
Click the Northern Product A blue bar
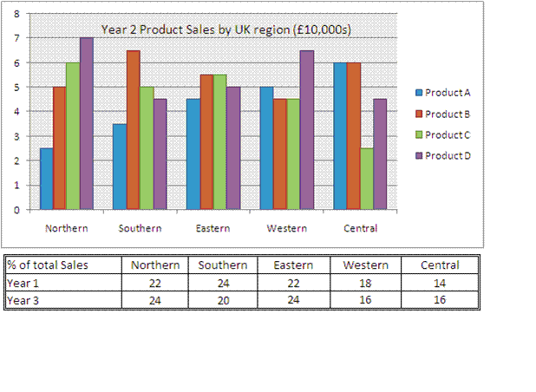[x=46, y=179]
